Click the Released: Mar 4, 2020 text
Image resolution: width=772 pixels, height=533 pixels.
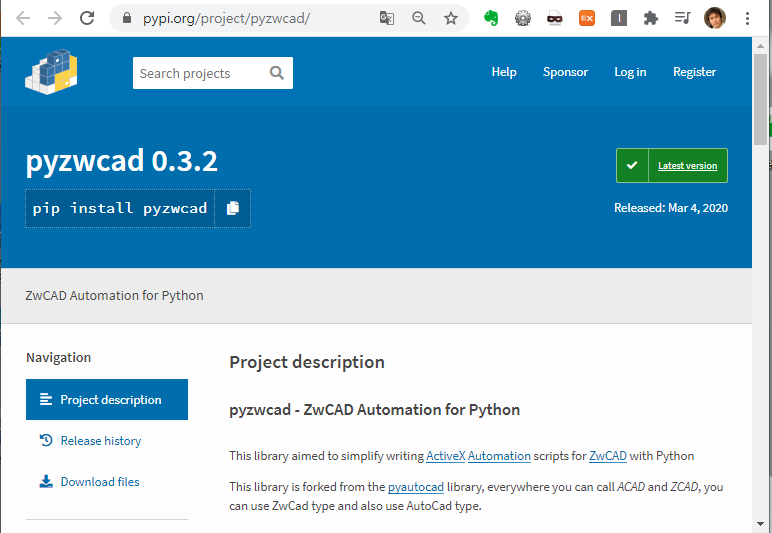[x=671, y=208]
